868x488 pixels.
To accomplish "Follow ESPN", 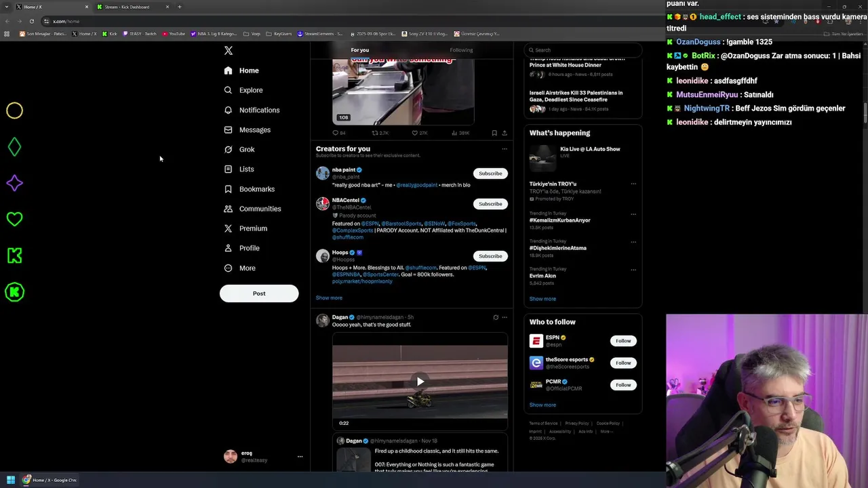I will point(623,341).
